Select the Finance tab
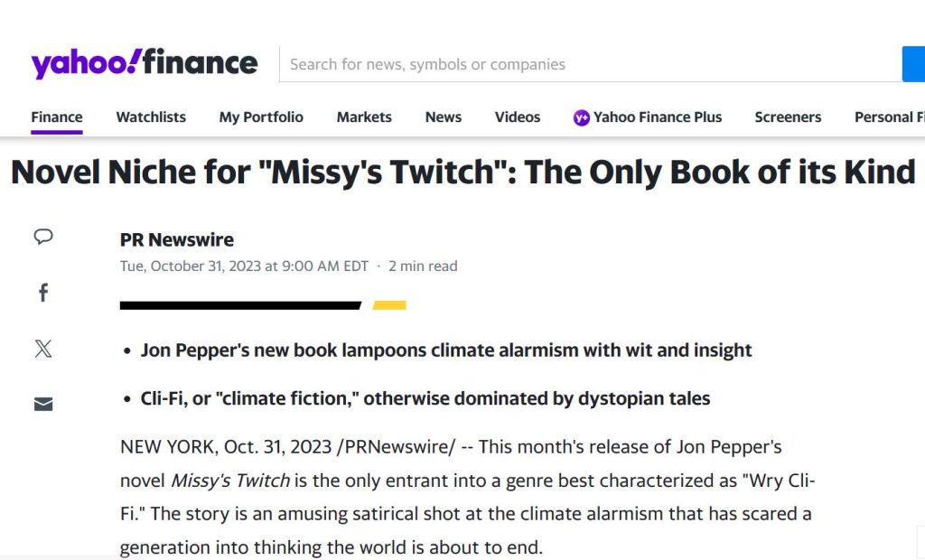The height and width of the screenshot is (560, 925). (57, 117)
